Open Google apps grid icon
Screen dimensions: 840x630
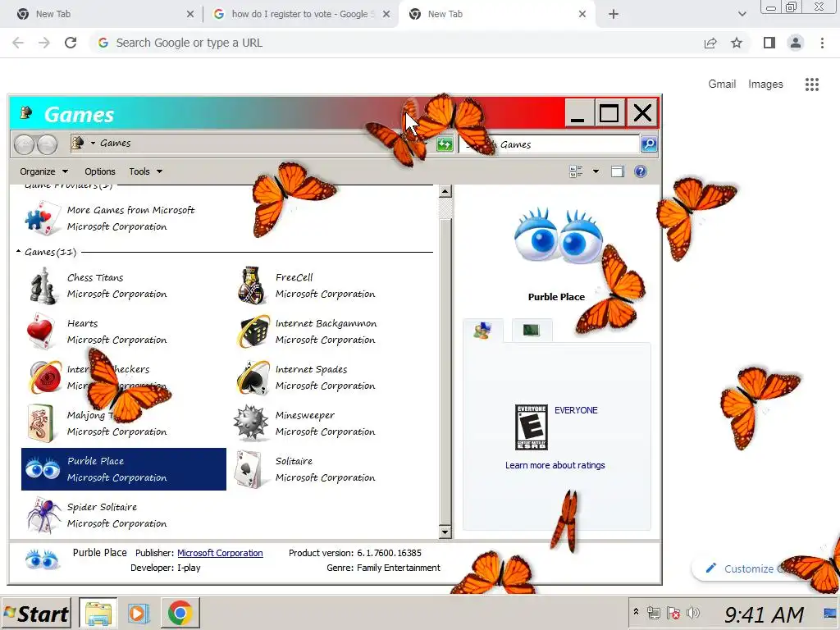(x=811, y=84)
